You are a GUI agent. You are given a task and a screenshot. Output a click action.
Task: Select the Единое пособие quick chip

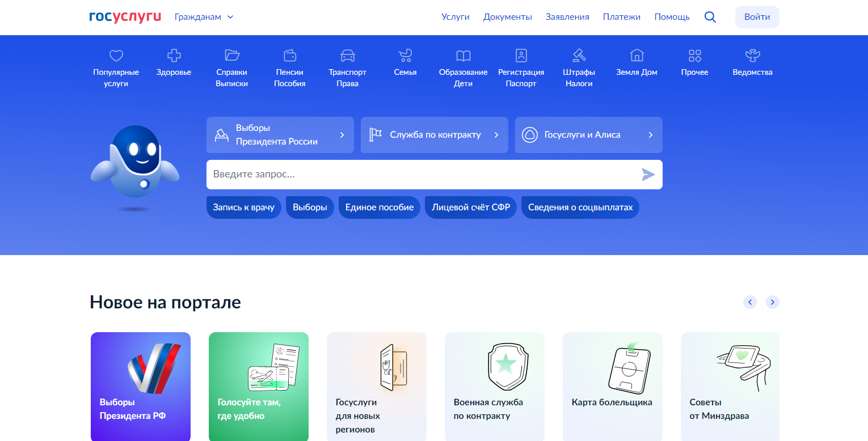380,207
